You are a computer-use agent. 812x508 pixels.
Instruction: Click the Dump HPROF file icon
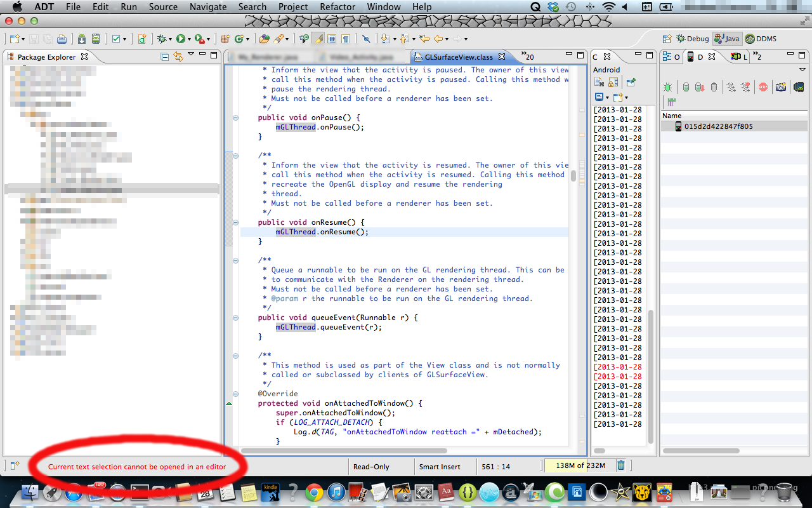[x=699, y=87]
